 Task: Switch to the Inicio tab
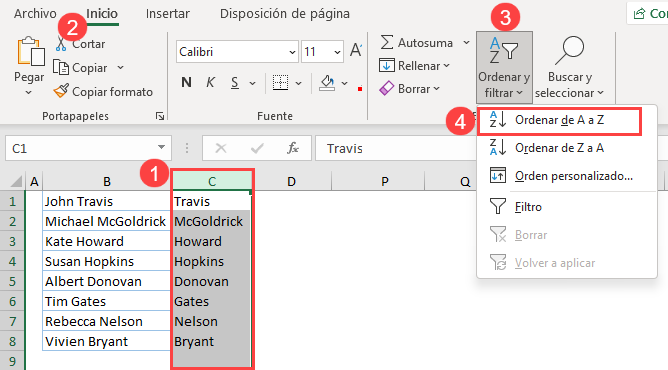[101, 14]
